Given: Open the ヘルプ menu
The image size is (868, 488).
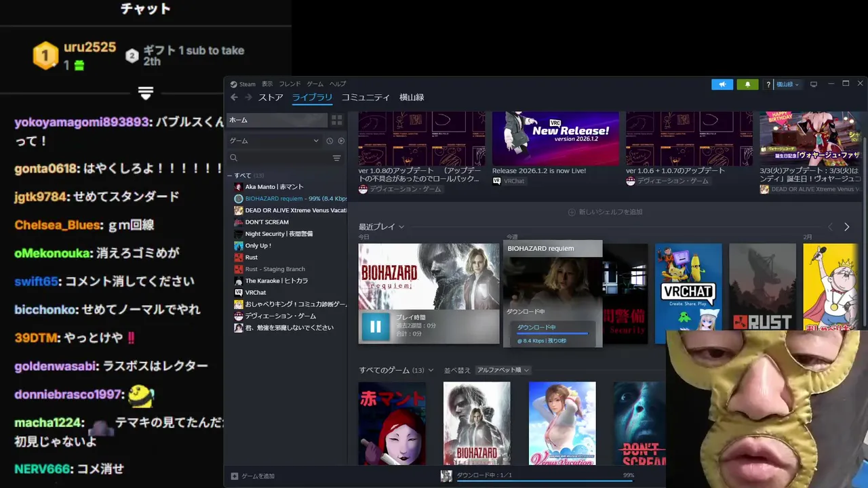Looking at the screenshot, I should pos(338,84).
